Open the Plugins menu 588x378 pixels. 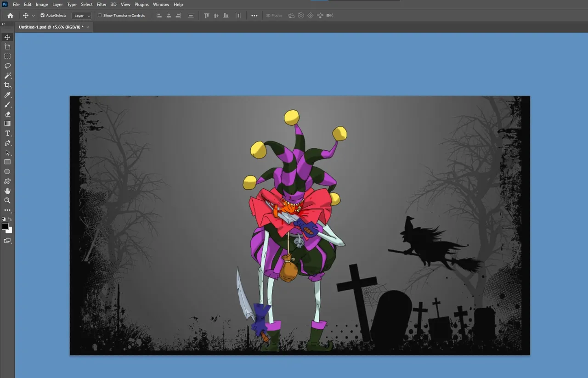point(141,5)
